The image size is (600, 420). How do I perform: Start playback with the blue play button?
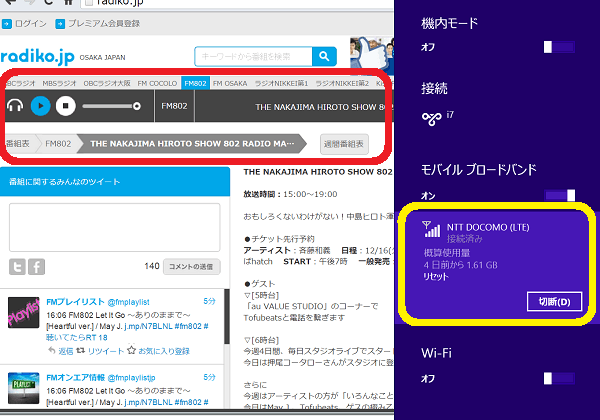coord(41,106)
